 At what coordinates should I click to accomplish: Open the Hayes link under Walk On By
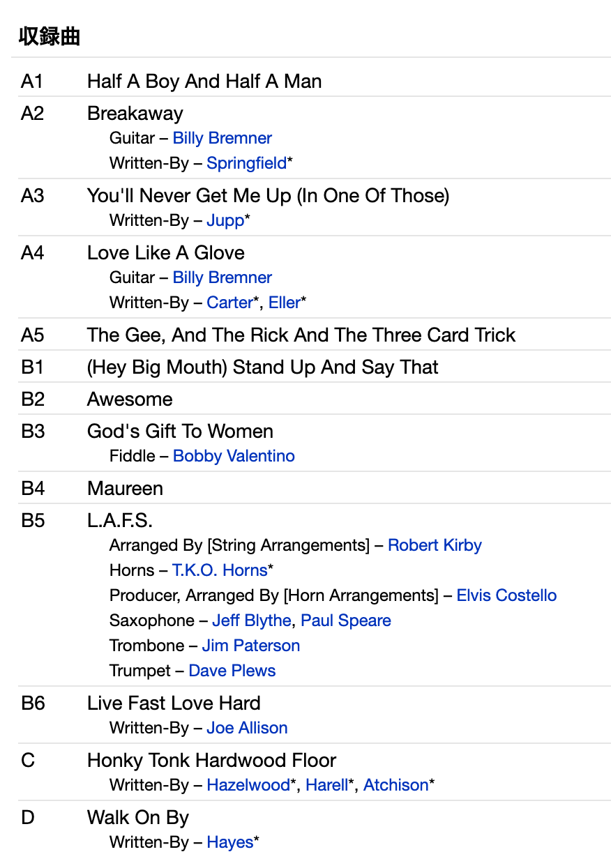[x=229, y=842]
